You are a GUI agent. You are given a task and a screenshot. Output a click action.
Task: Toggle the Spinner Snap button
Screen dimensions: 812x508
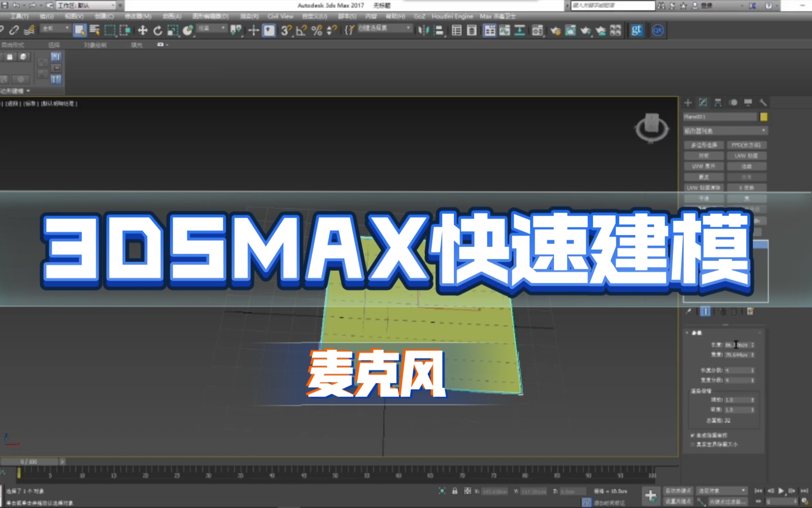point(332,31)
